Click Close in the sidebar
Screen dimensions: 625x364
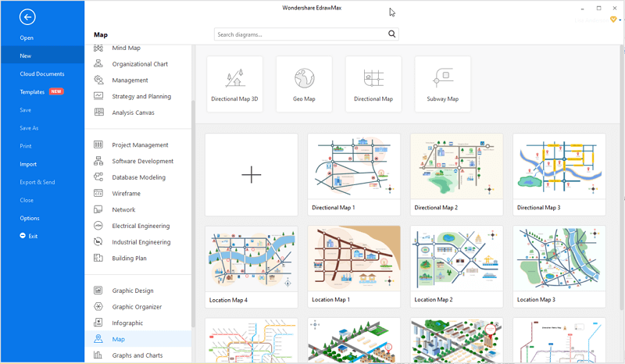point(27,200)
